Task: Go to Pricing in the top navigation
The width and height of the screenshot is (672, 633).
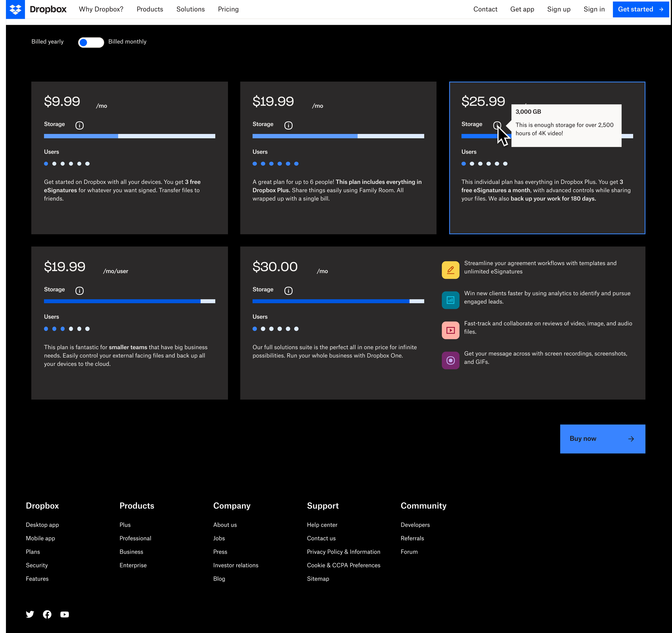Action: 228,9
